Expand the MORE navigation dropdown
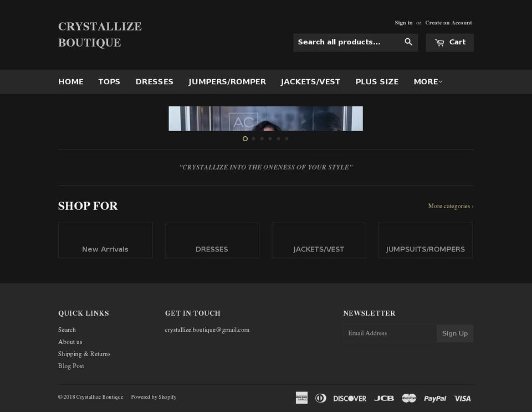This screenshot has height=412, width=532. point(428,82)
